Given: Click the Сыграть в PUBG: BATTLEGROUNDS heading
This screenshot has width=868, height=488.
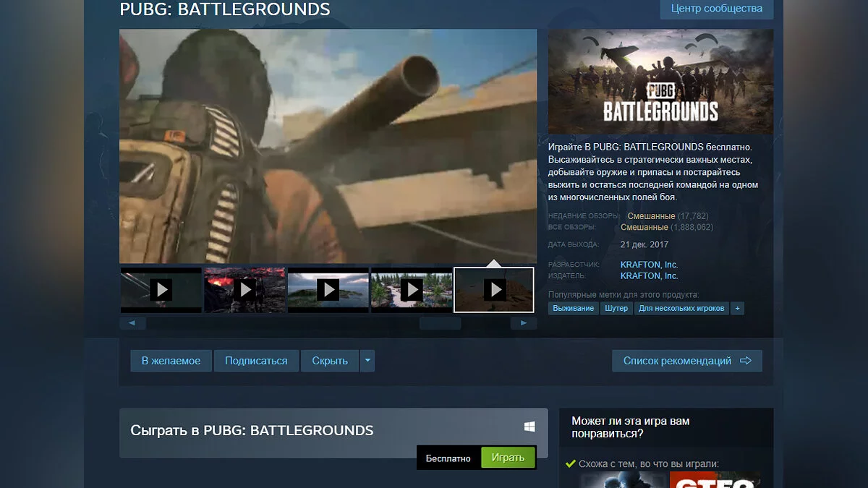Looking at the screenshot, I should coord(252,430).
